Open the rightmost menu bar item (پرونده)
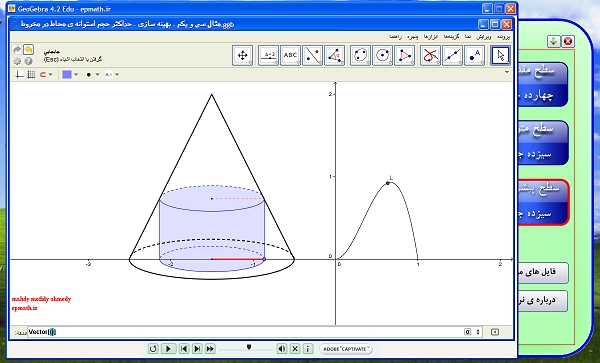600x363 pixels. click(x=503, y=37)
